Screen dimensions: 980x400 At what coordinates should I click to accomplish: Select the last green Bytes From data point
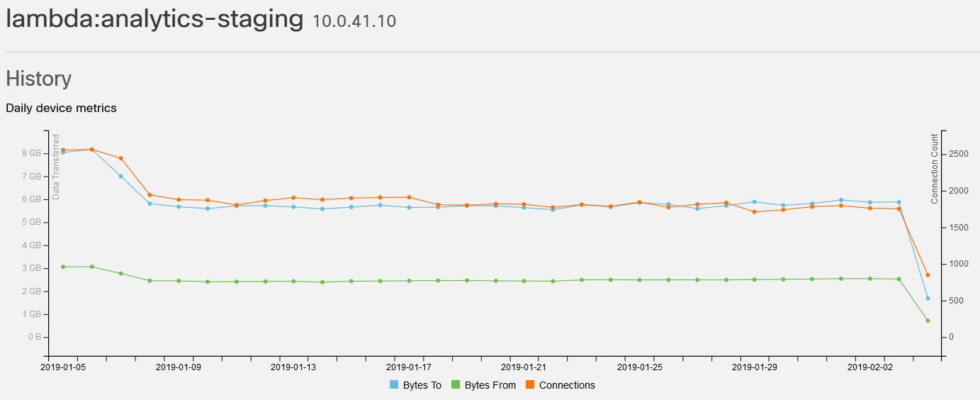928,321
